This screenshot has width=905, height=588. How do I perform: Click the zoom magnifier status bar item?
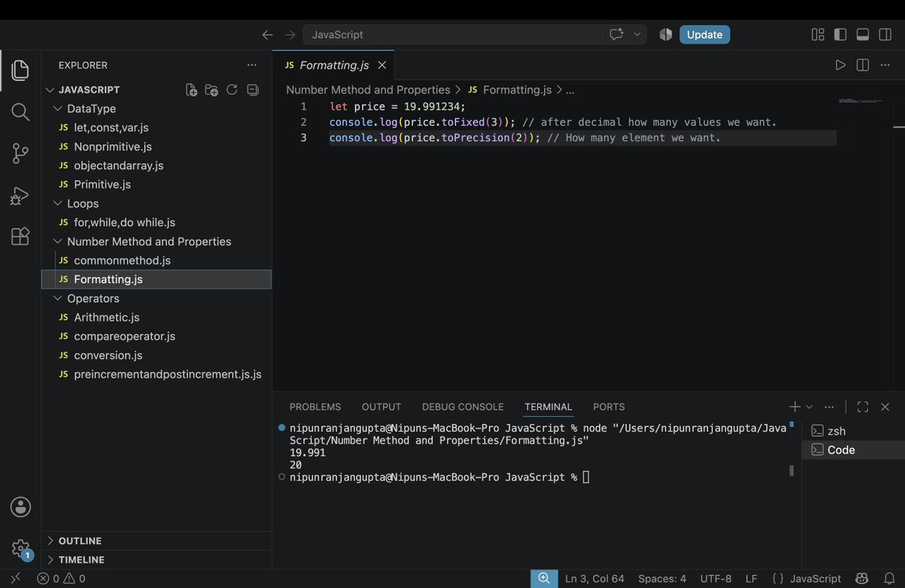pyautogui.click(x=543, y=578)
